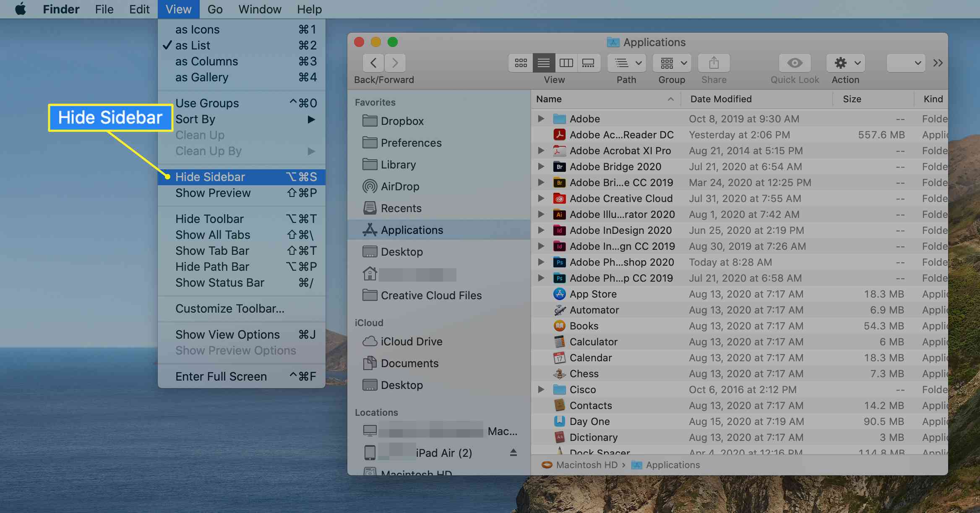Toggle Show Status Bar item

point(242,282)
